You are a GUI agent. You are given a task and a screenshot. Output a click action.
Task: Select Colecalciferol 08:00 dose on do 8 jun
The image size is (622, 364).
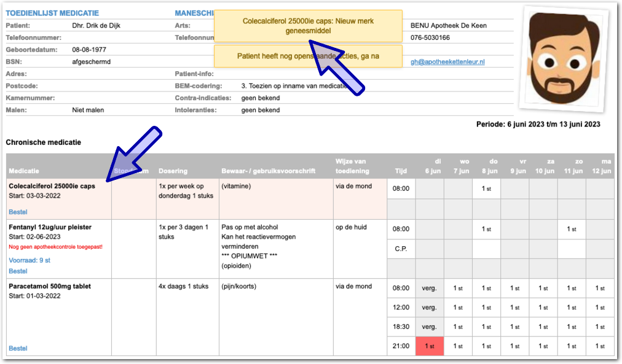pos(486,189)
